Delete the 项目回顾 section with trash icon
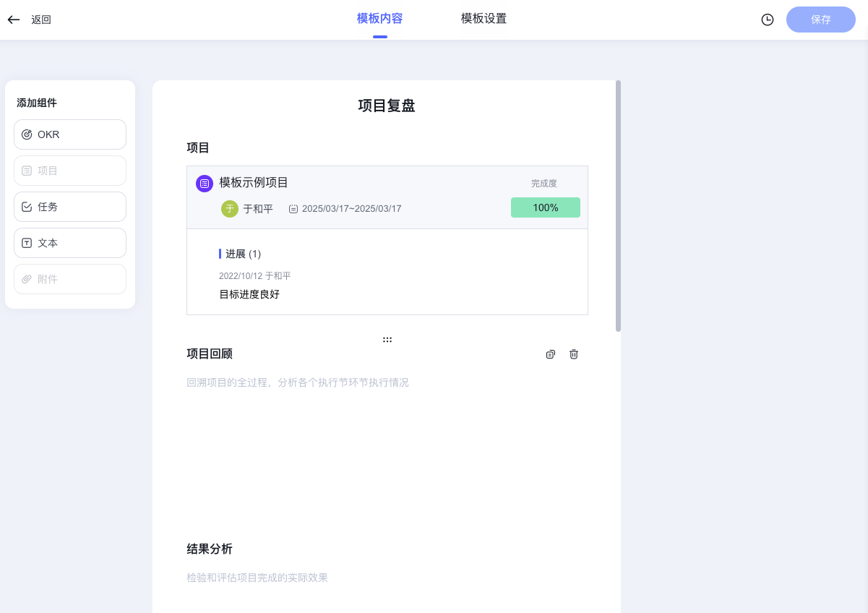 pyautogui.click(x=574, y=354)
